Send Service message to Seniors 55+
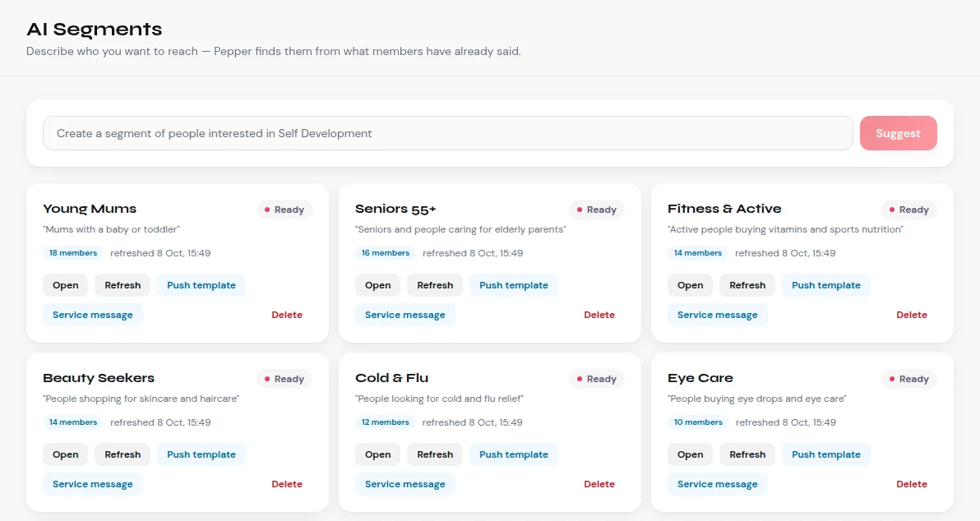This screenshot has height=521, width=980. click(405, 315)
